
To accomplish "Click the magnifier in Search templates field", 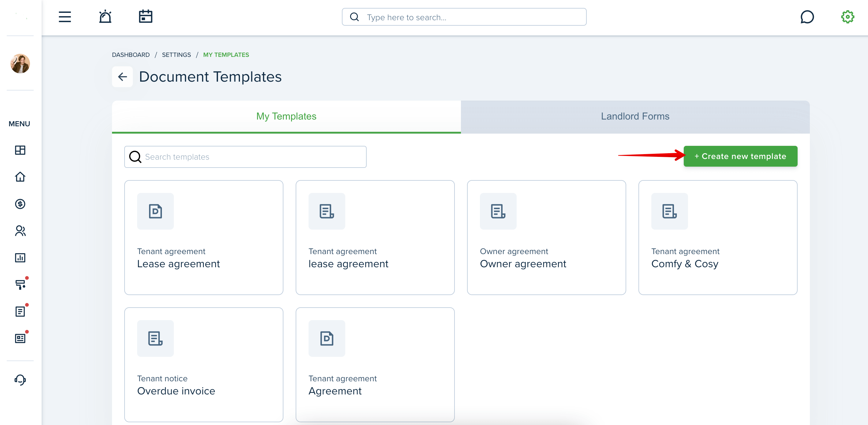I will [136, 157].
